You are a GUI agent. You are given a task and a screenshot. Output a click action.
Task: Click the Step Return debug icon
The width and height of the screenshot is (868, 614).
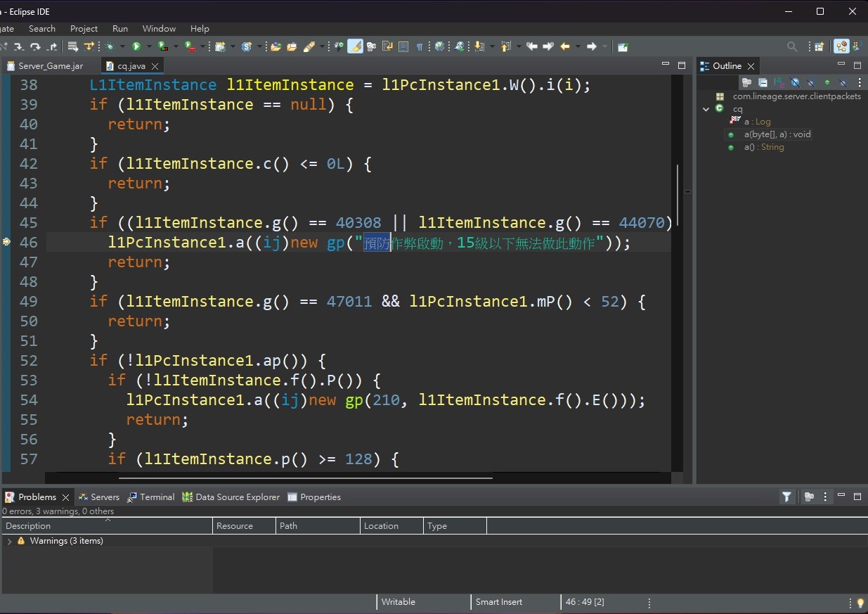[x=52, y=46]
